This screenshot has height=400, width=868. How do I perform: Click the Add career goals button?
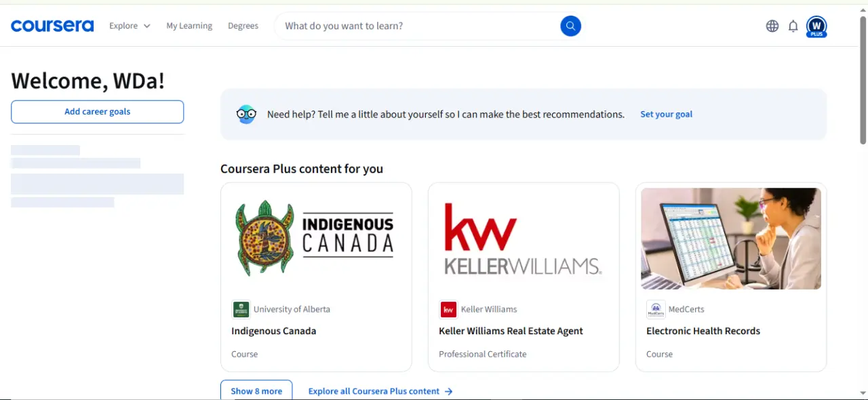[97, 112]
